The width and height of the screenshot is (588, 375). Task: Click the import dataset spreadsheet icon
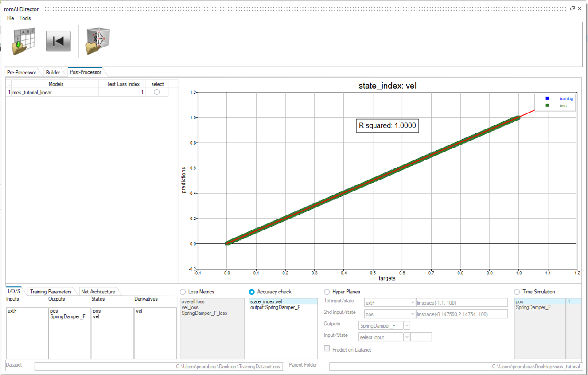[x=23, y=41]
